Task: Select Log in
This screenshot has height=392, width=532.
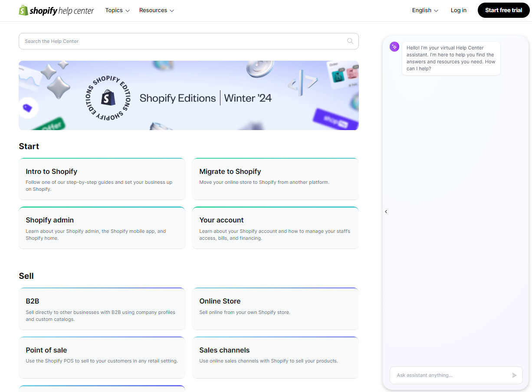Action: click(x=459, y=10)
